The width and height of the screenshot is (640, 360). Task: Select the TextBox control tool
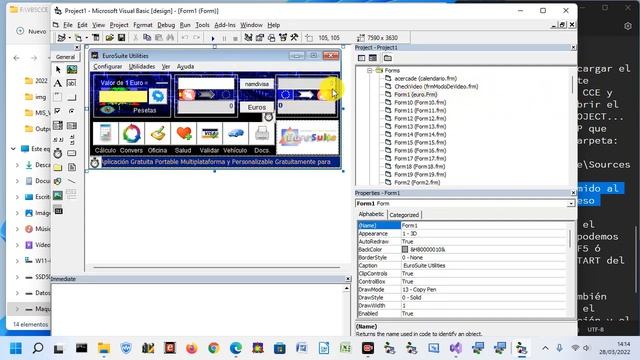(x=72, y=84)
